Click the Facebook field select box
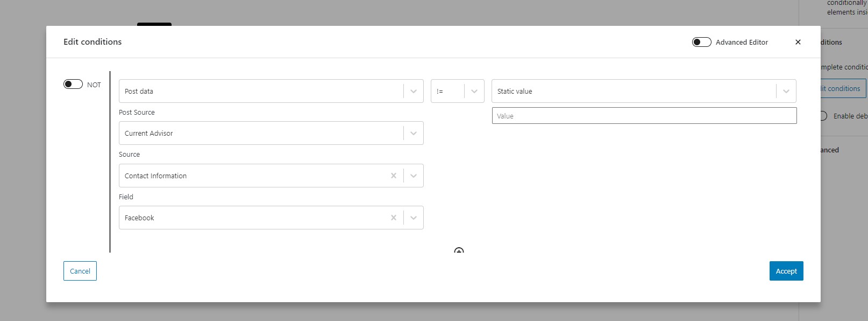Screen dimensions: 868x321 click(x=271, y=218)
